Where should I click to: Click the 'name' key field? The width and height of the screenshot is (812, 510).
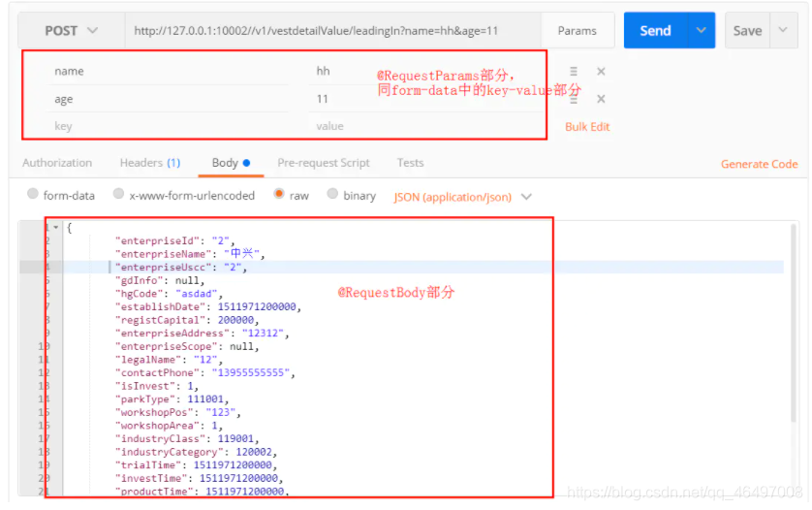171,71
